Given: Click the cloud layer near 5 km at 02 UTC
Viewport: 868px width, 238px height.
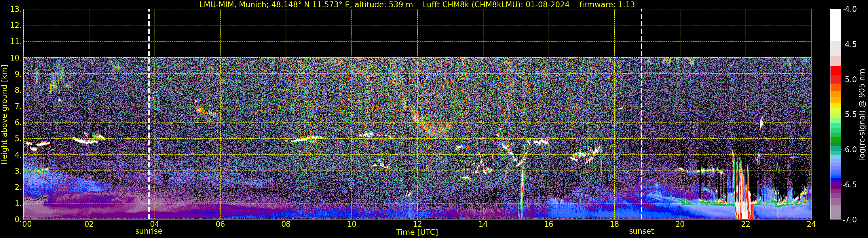Looking at the screenshot, I should tap(88, 139).
